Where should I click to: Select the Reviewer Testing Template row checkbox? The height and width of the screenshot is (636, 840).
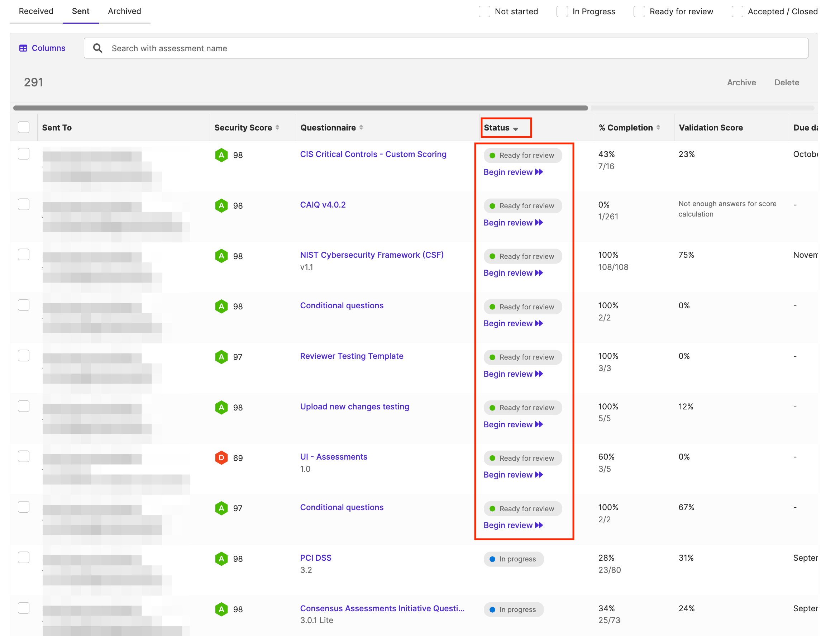coord(24,356)
